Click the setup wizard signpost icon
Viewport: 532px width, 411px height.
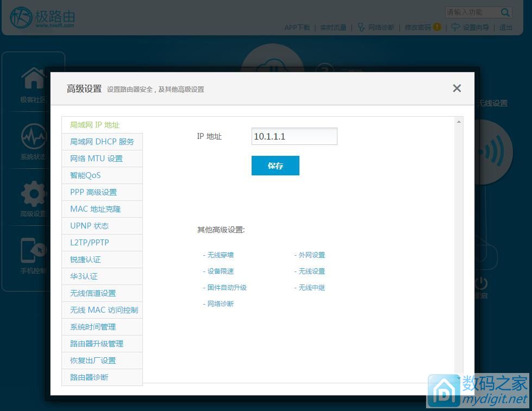(455, 27)
